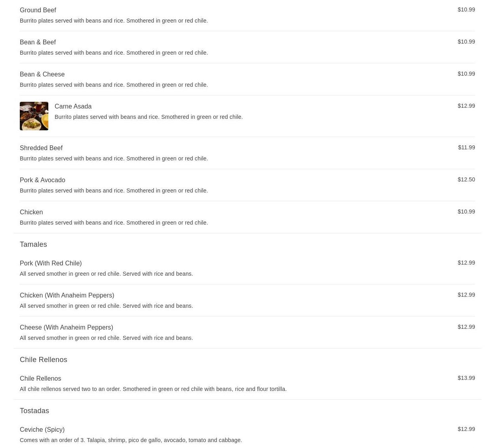The height and width of the screenshot is (448, 495).
Task: Open the Chile Rellenos menu item
Action: click(247, 383)
